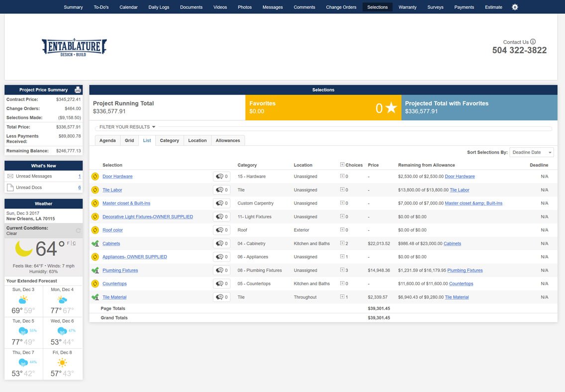The image size is (565, 392).
Task: Open the Sort Selections By dropdown
Action: [531, 152]
